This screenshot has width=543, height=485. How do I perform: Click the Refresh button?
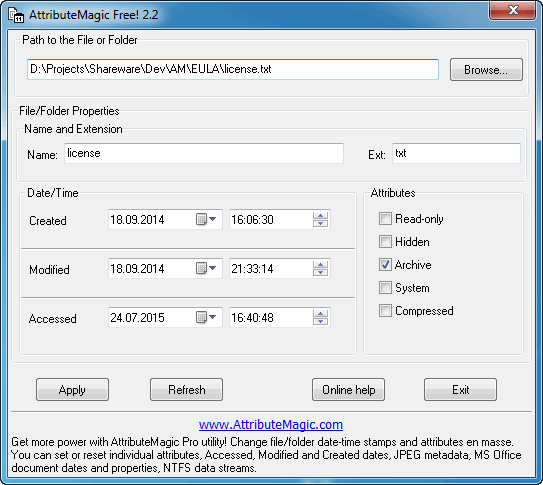click(x=186, y=390)
